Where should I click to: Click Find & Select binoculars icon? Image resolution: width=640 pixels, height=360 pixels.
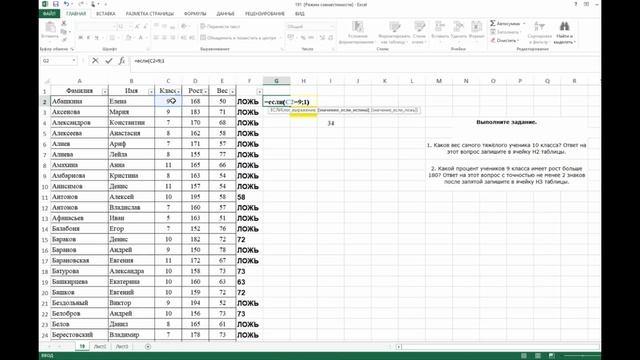(564, 27)
